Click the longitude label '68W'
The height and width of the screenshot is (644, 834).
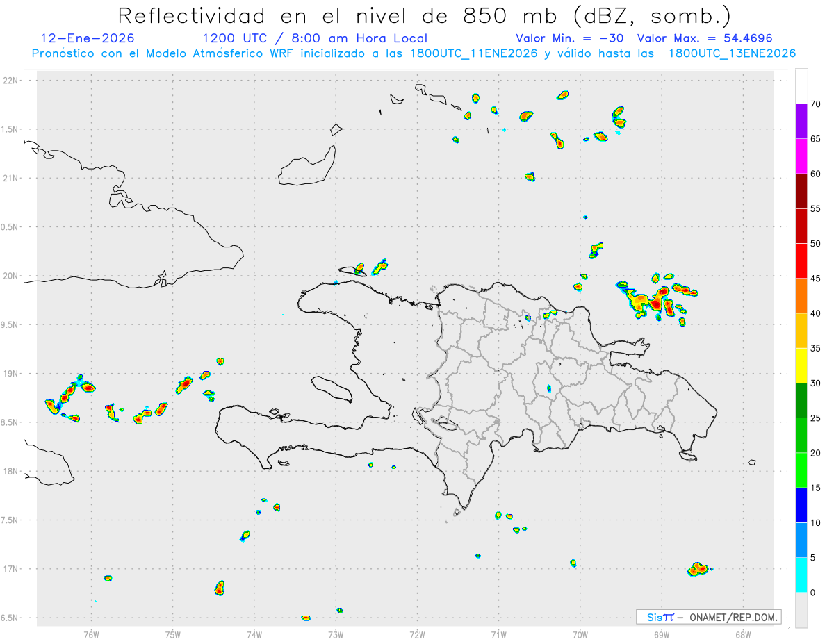[x=743, y=634]
